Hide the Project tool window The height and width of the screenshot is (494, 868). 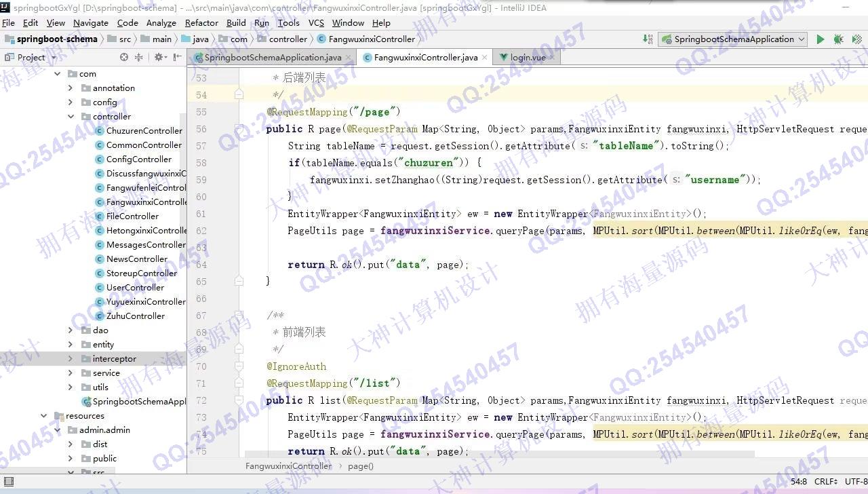click(178, 58)
